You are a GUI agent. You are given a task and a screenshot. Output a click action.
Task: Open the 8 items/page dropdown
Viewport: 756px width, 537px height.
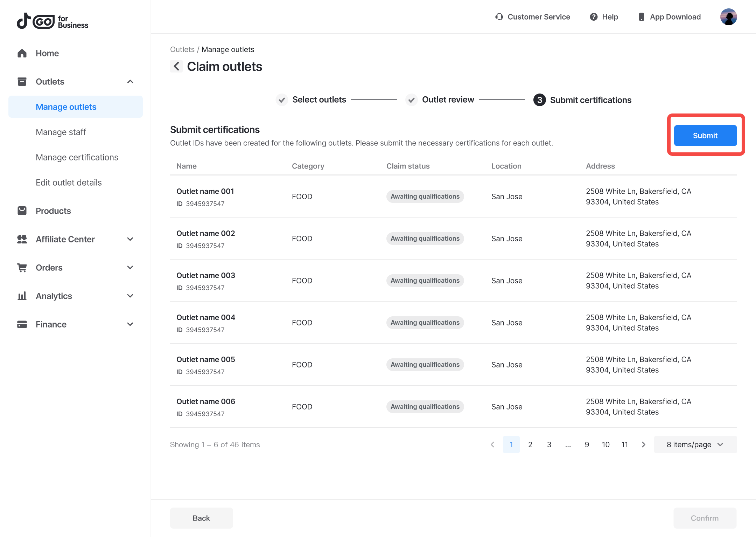click(695, 445)
